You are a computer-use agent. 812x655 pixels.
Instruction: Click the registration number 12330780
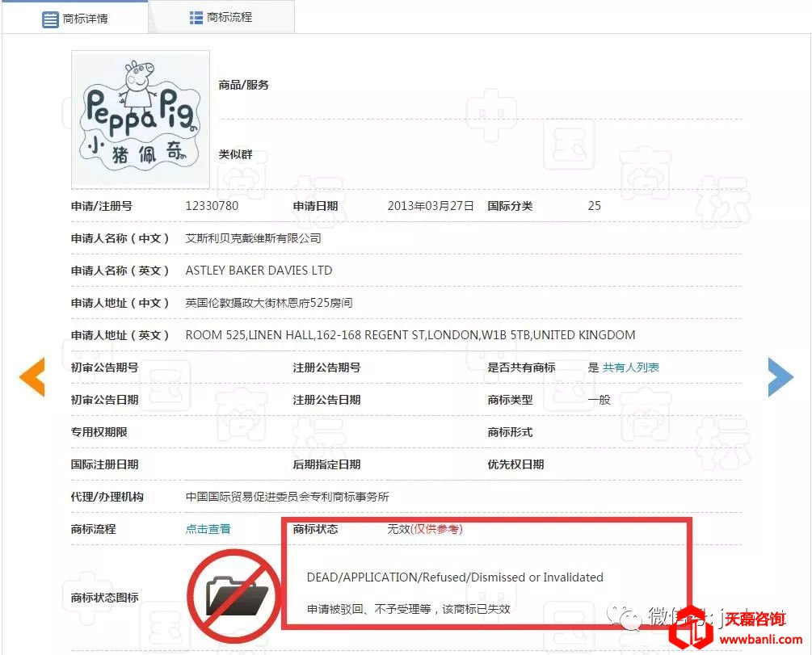212,206
